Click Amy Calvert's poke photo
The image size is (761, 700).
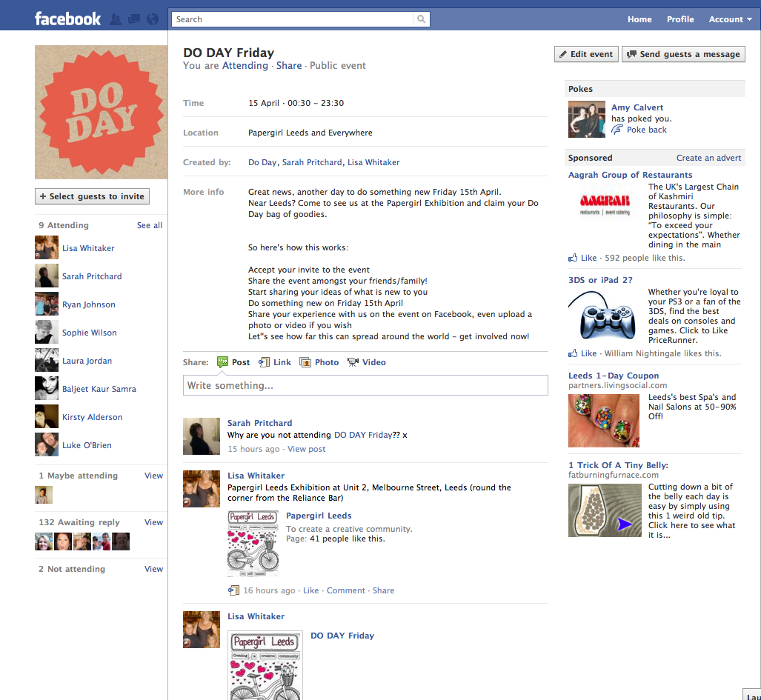(x=587, y=119)
